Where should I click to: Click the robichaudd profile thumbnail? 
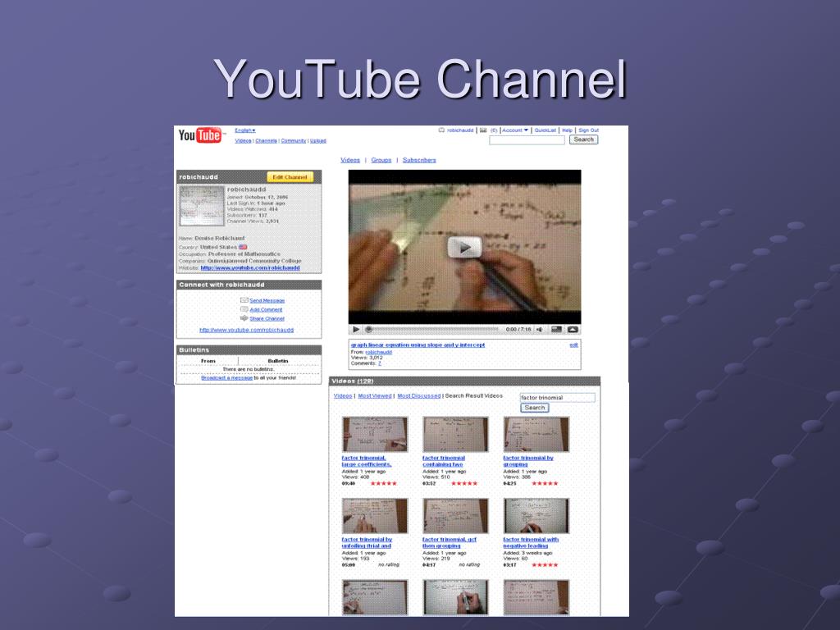pyautogui.click(x=202, y=206)
